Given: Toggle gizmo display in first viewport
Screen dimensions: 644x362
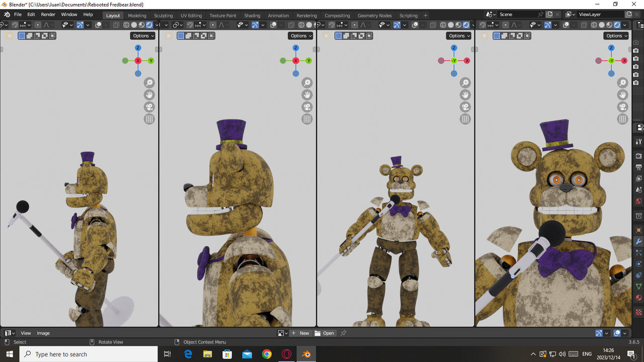Looking at the screenshot, I should click(x=80, y=25).
